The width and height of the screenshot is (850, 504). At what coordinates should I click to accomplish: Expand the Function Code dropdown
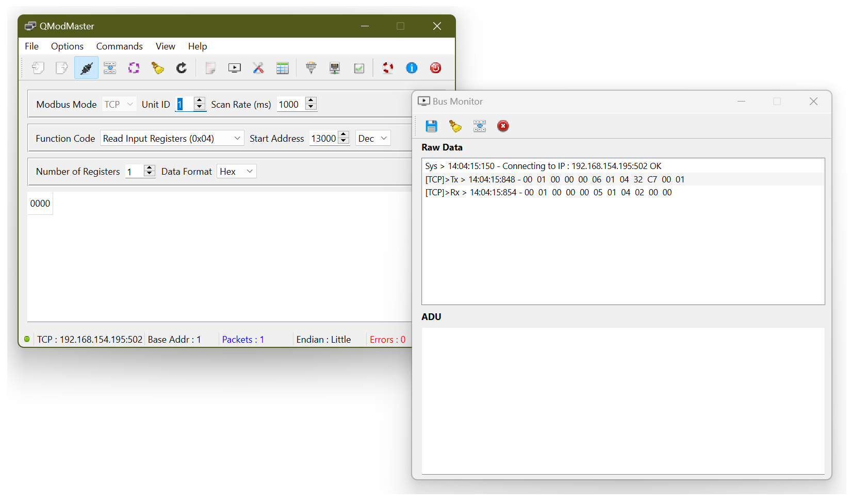(x=172, y=139)
